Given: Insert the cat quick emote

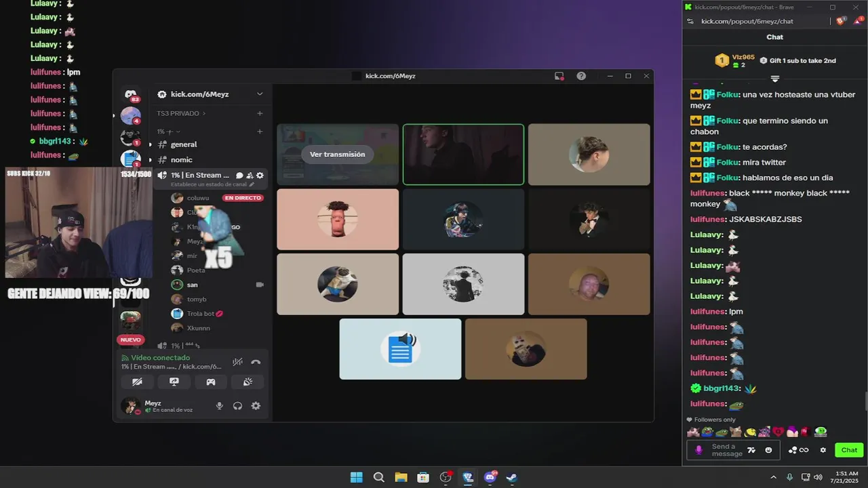Looking at the screenshot, I should pos(736,432).
